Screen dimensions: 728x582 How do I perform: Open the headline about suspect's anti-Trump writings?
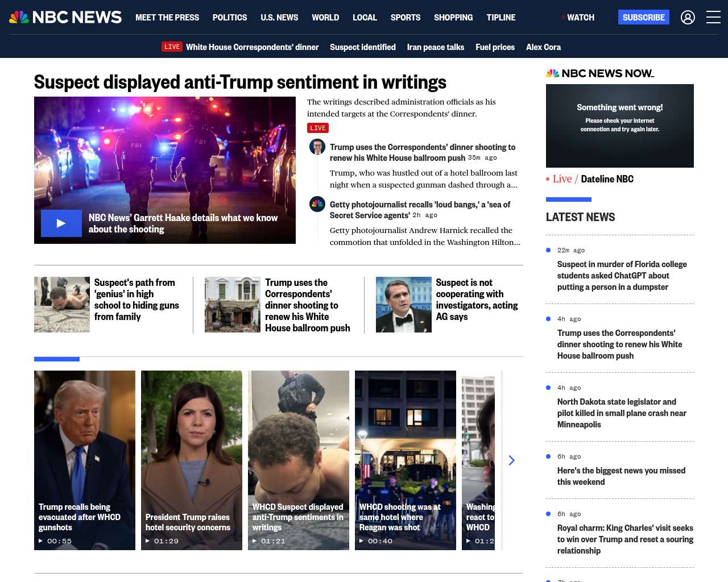(x=240, y=82)
